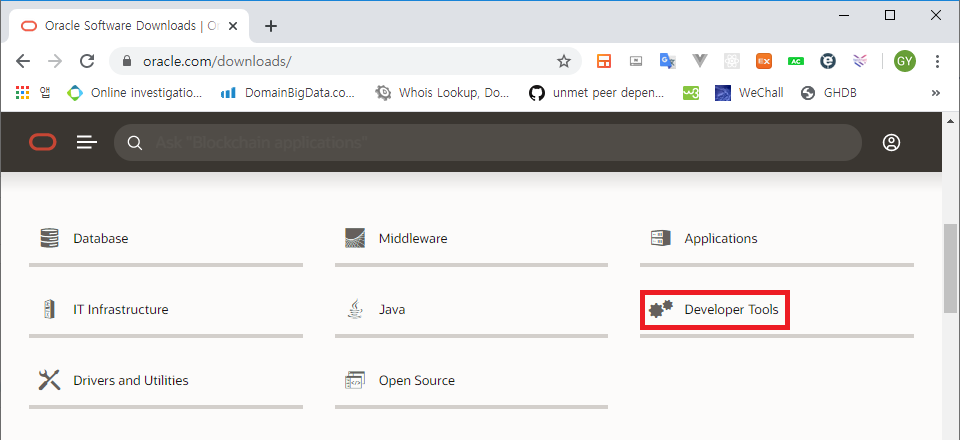960x440 pixels.
Task: Click the gray V extension icon
Action: [x=700, y=61]
